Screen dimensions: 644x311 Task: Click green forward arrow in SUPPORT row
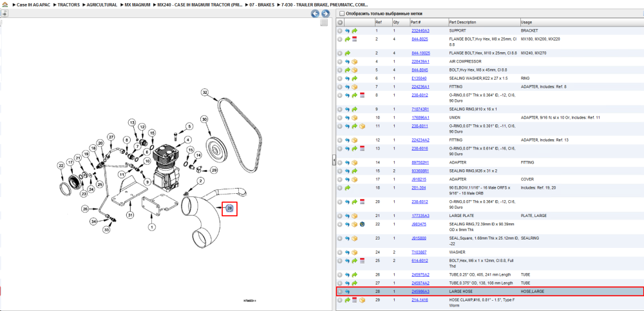click(354, 31)
